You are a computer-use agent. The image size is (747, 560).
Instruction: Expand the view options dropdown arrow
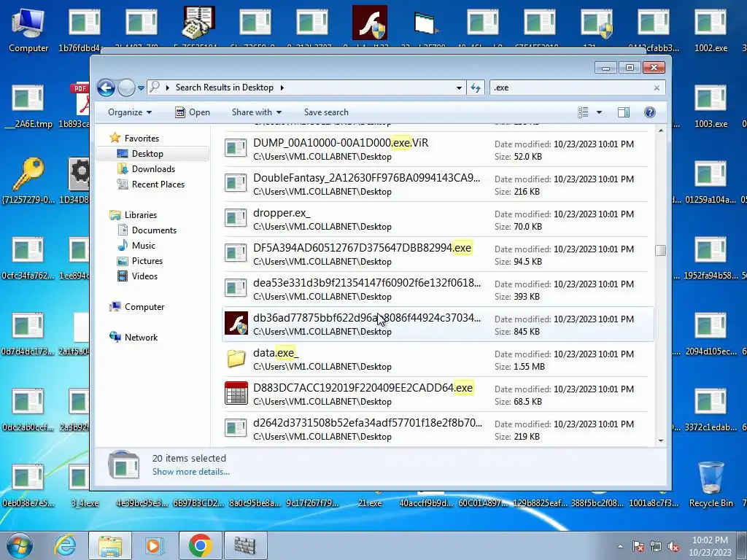(x=600, y=112)
